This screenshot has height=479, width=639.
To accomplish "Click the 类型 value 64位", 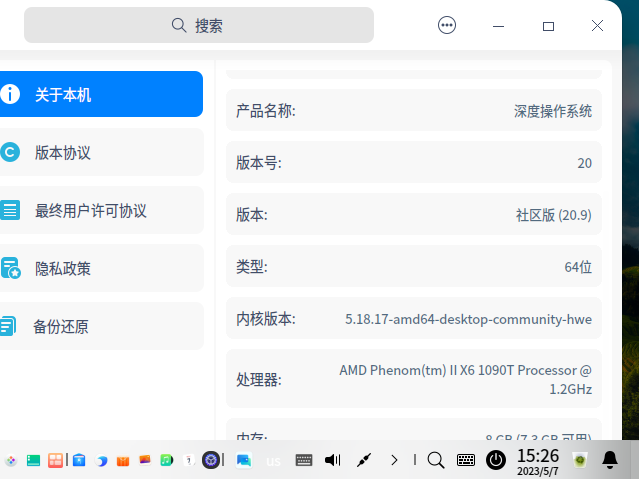I will coord(578,267).
